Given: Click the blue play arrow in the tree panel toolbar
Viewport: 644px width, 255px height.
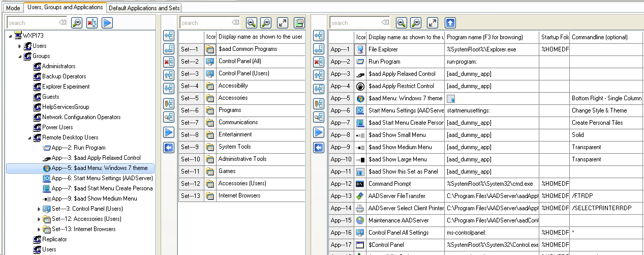Looking at the screenshot, I should click(x=107, y=23).
